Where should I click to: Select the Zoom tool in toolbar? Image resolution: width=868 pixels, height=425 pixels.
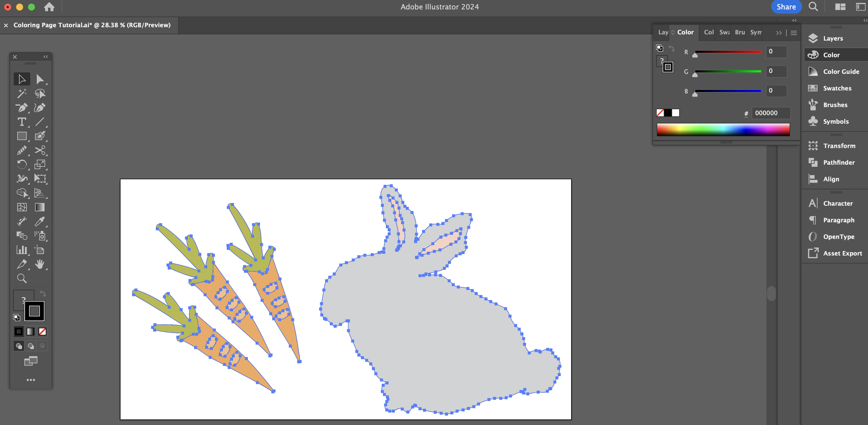[22, 278]
